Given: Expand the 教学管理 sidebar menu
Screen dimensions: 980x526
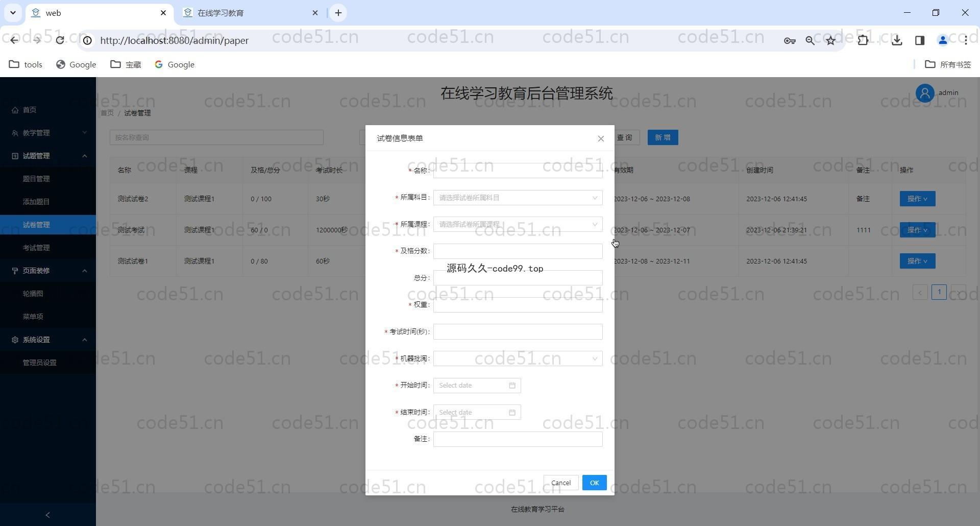Looking at the screenshot, I should 48,133.
